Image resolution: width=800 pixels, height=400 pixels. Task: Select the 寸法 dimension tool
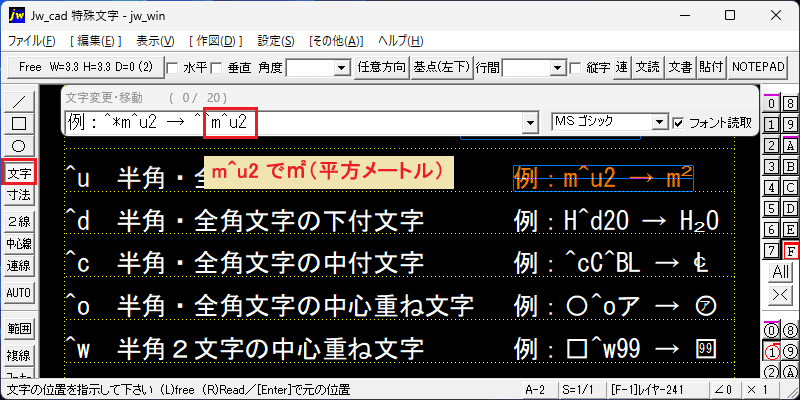19,195
